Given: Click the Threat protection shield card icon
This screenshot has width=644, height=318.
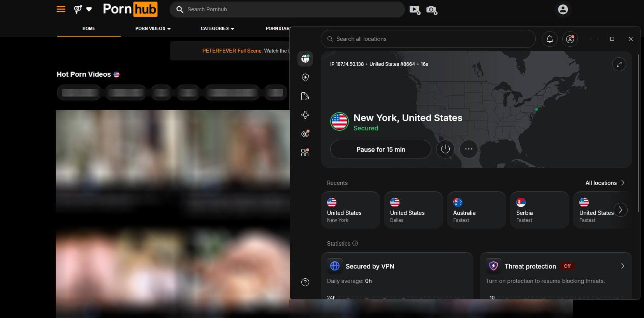Looking at the screenshot, I should point(493,266).
